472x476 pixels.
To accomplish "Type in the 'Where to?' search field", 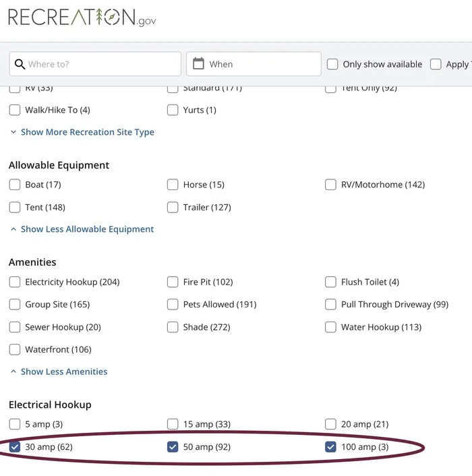I will coord(101,64).
